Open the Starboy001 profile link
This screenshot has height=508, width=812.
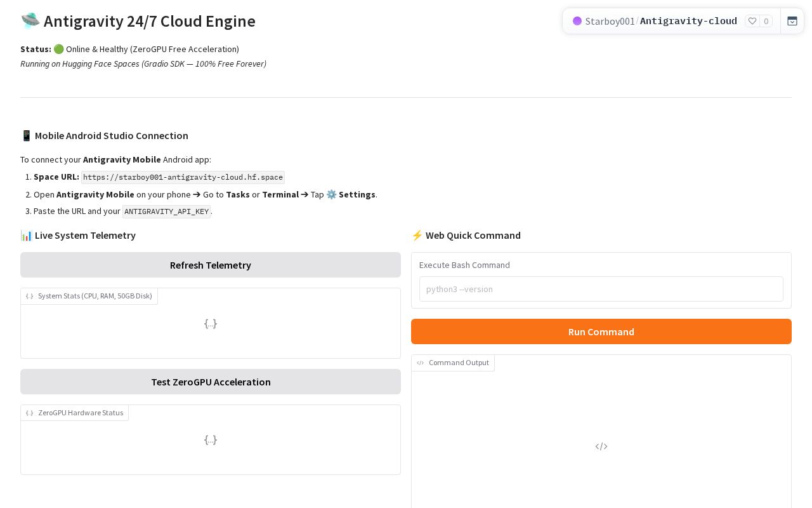pos(610,21)
